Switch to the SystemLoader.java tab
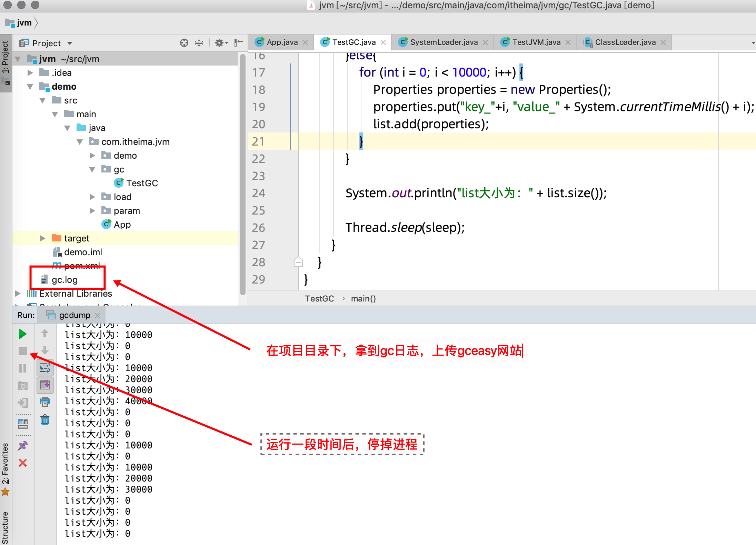Viewport: 756px width, 545px height. 444,42
